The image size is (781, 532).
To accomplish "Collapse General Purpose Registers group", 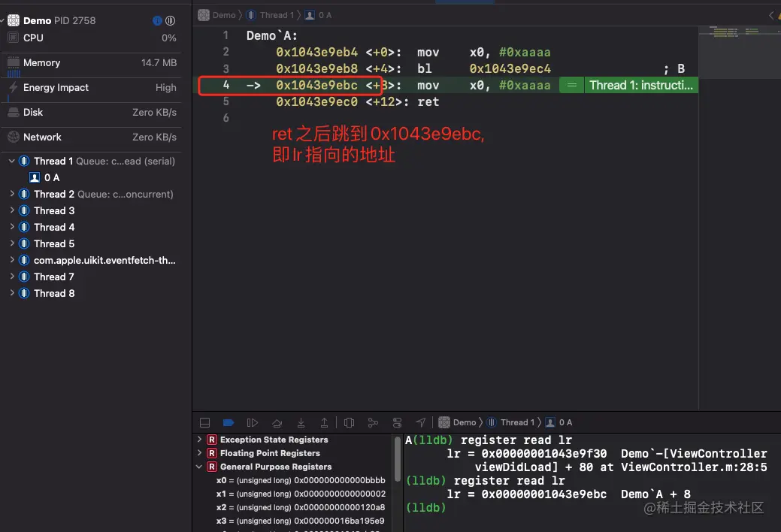I will pos(199,467).
